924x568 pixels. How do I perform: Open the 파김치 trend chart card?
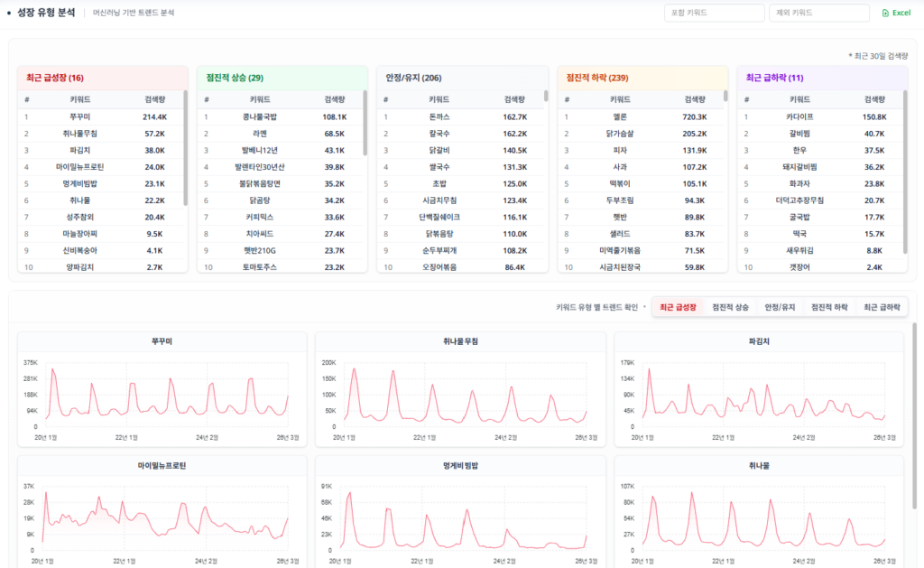pos(759,388)
